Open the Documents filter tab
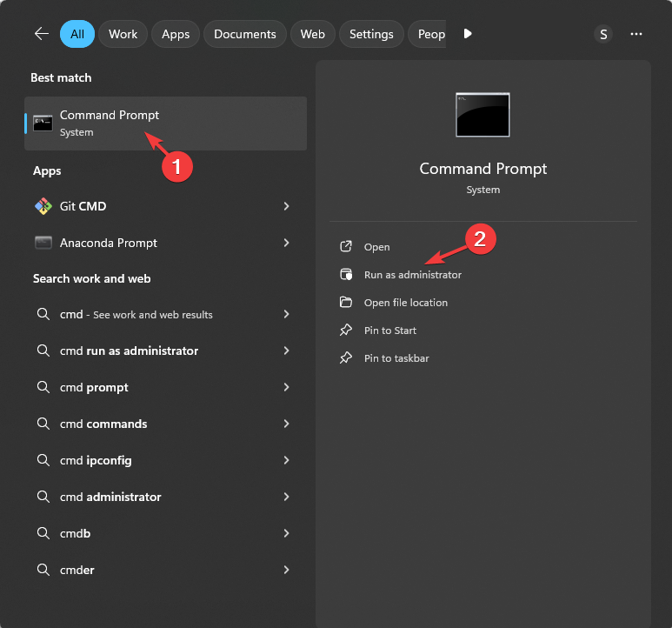 tap(245, 34)
